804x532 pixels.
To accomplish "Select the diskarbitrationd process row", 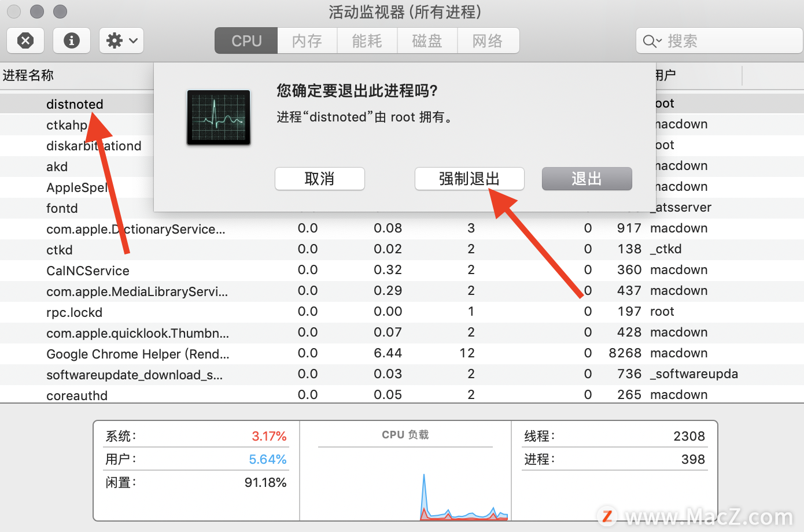I will pyautogui.click(x=402, y=146).
